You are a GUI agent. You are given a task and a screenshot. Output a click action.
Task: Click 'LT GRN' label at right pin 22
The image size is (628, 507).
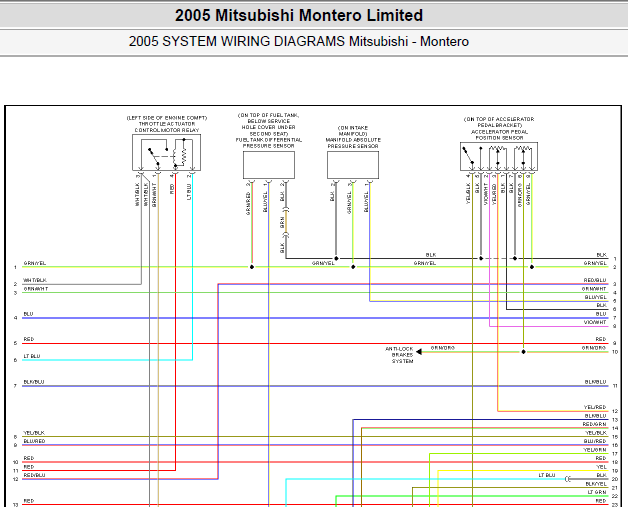(597, 492)
